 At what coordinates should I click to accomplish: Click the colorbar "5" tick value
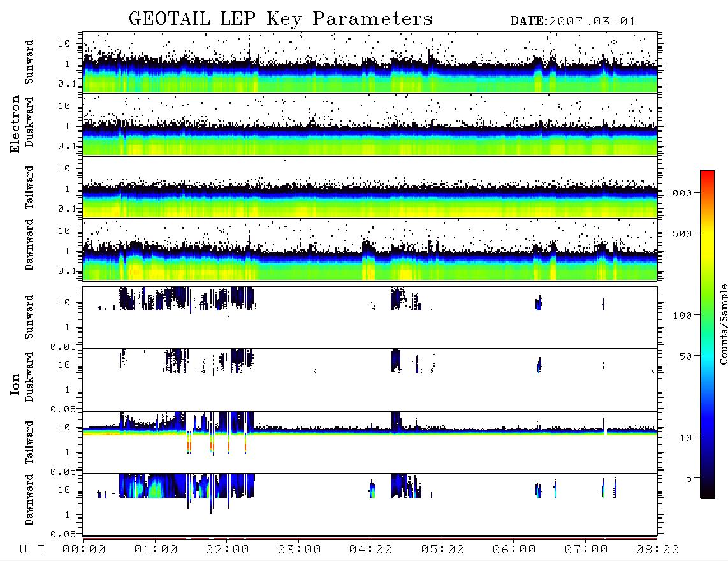tap(688, 479)
